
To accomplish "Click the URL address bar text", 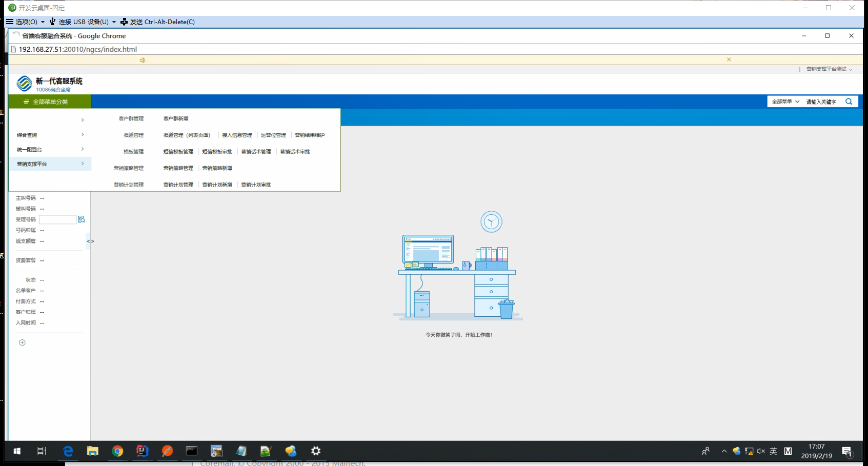I will click(78, 49).
